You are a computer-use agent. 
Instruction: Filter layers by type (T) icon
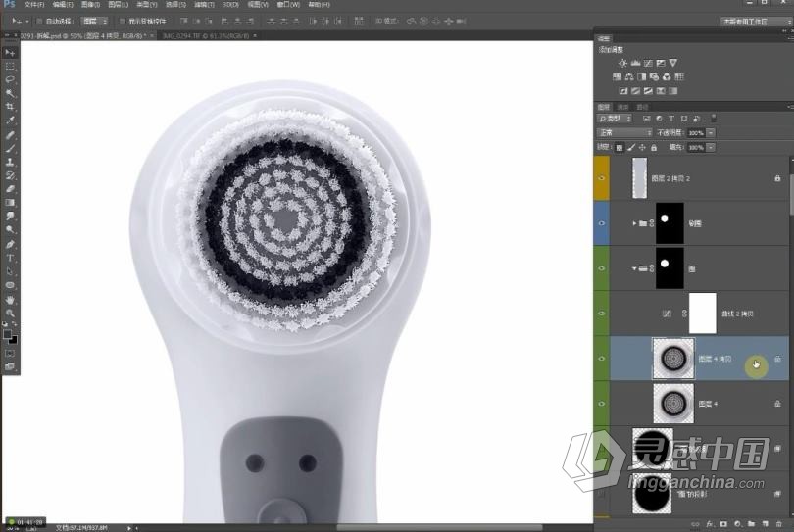point(671,119)
